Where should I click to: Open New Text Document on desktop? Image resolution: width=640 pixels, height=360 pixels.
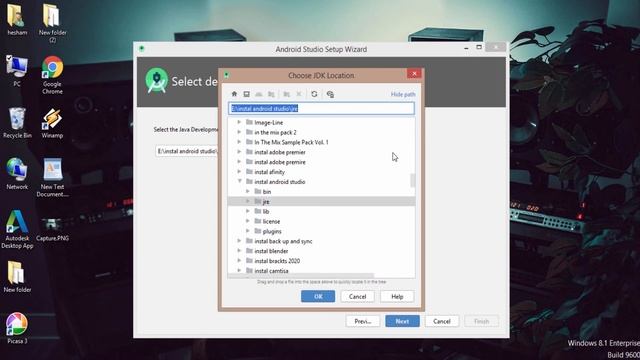53,178
